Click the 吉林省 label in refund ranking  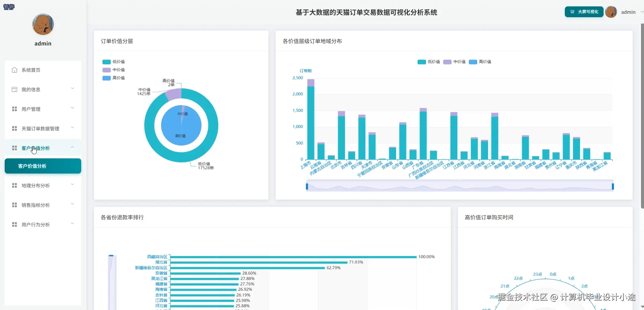tap(161, 295)
